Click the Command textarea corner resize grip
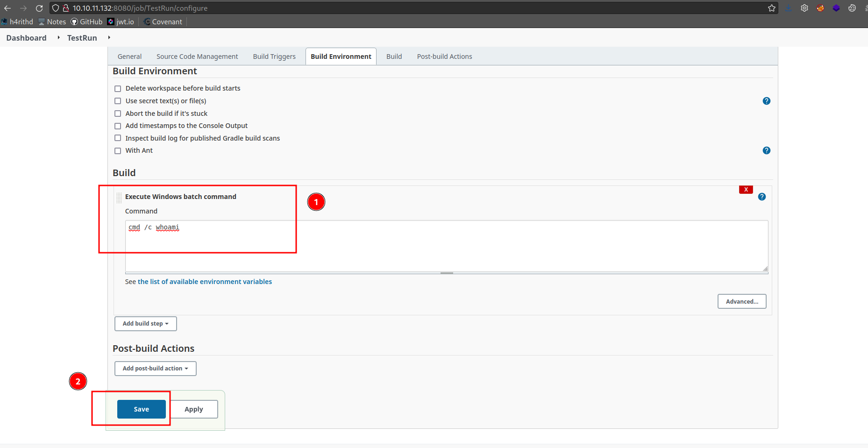Viewport: 868px width, 448px height. 765,268
